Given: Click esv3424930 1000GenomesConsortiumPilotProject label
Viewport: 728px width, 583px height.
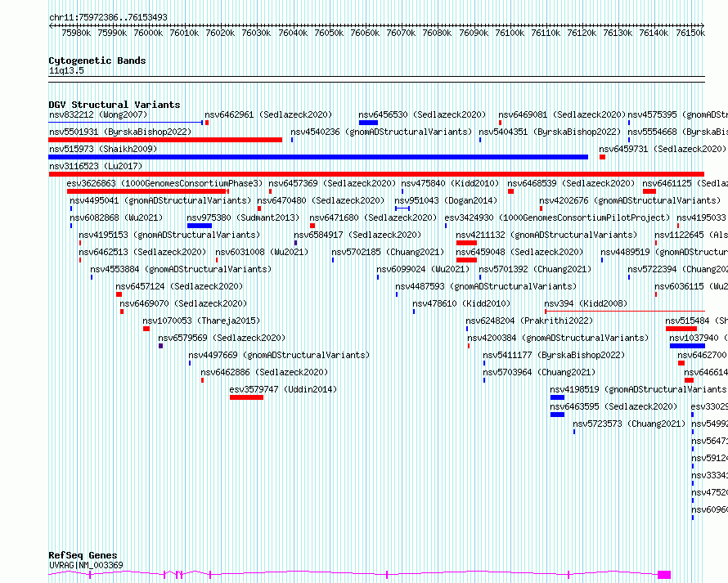Looking at the screenshot, I should (558, 218).
